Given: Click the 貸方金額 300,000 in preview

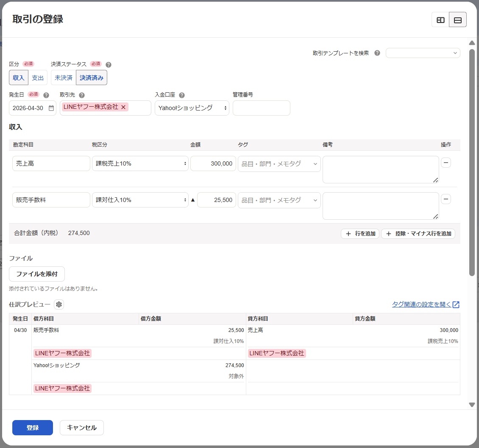Looking at the screenshot, I should click(x=449, y=330).
